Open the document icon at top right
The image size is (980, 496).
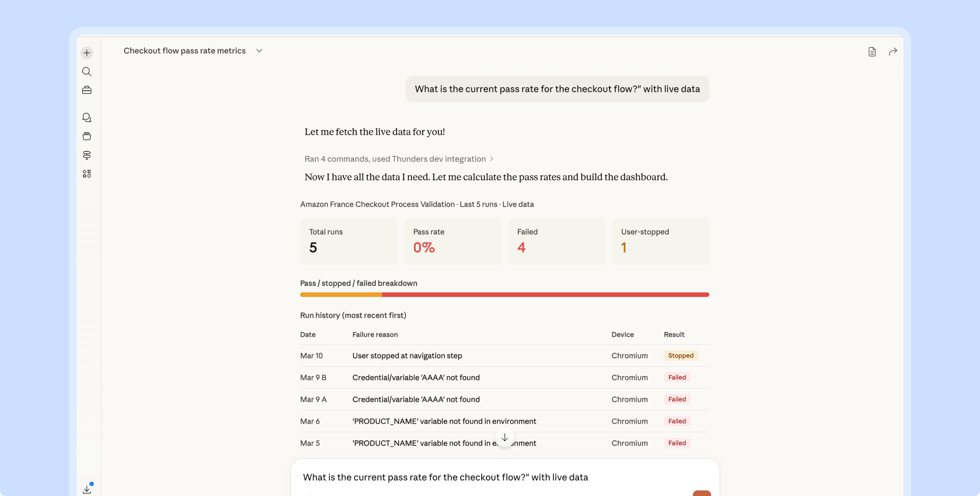pyautogui.click(x=872, y=52)
